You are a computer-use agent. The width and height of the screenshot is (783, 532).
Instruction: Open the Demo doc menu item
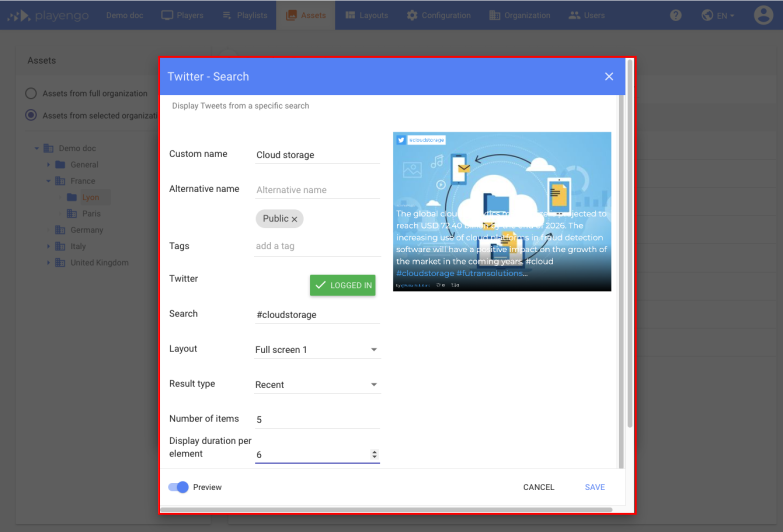[x=125, y=15]
